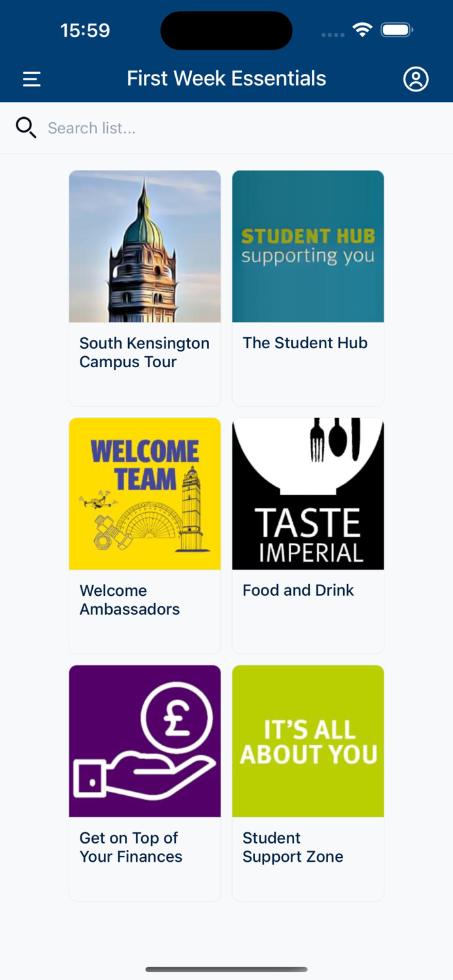Open your account profile icon
453x980 pixels.
tap(416, 78)
